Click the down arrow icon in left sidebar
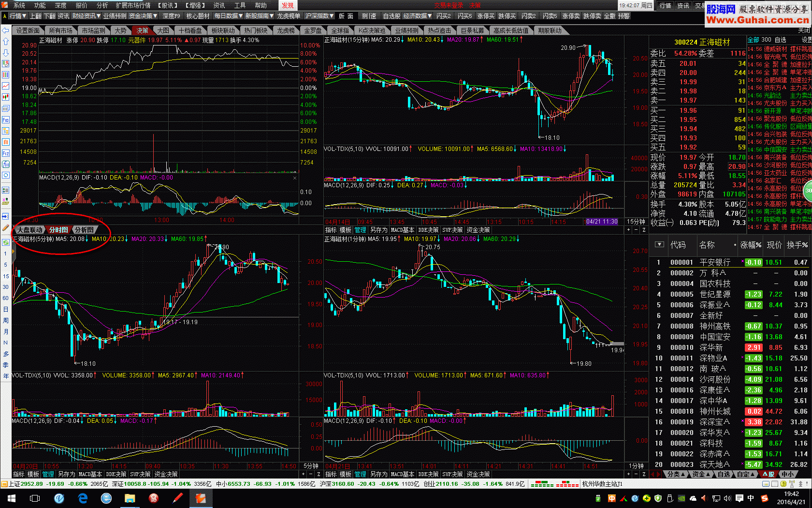The image size is (812, 508). 5,53
